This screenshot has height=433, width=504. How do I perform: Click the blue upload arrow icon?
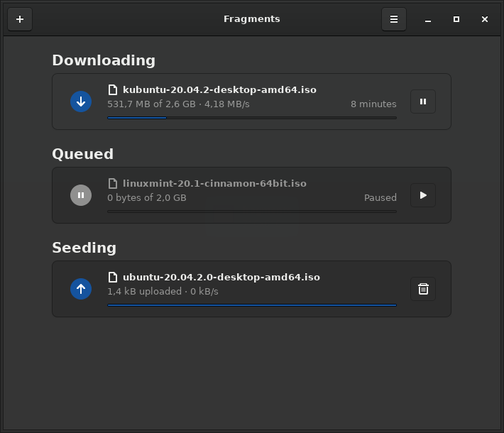[81, 289]
